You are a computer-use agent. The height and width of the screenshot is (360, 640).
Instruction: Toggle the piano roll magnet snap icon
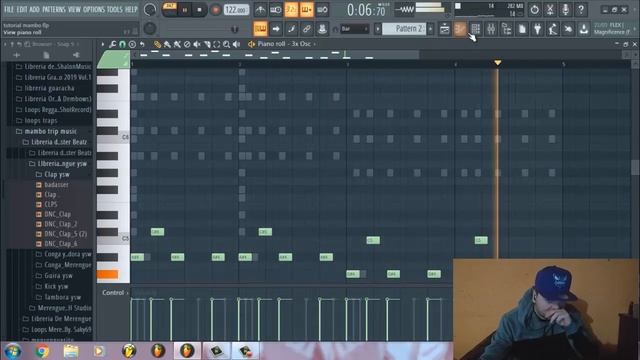coord(122,44)
